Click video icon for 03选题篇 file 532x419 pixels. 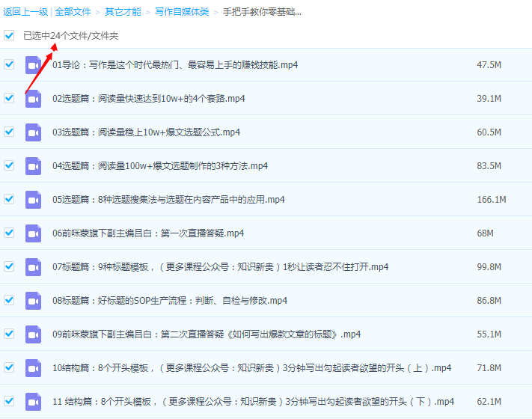click(33, 132)
